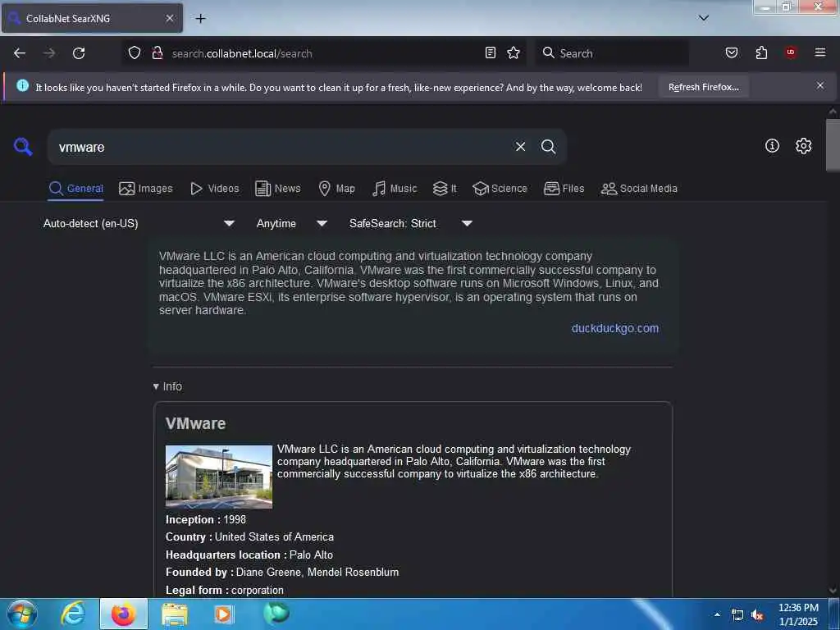Viewport: 840px width, 630px height.
Task: Go back with the browser back arrow
Action: (x=20, y=53)
